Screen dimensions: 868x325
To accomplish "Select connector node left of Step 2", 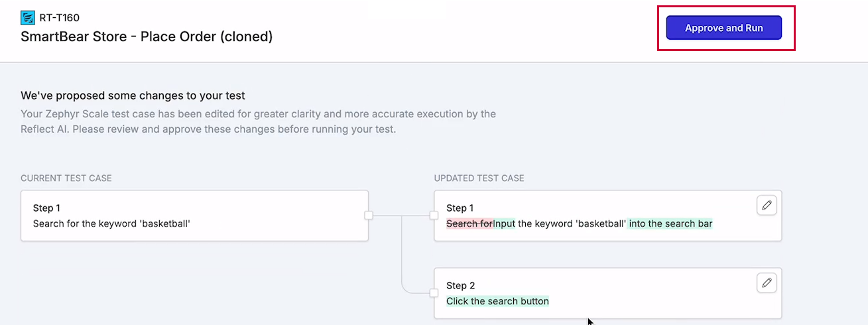I will point(434,292).
